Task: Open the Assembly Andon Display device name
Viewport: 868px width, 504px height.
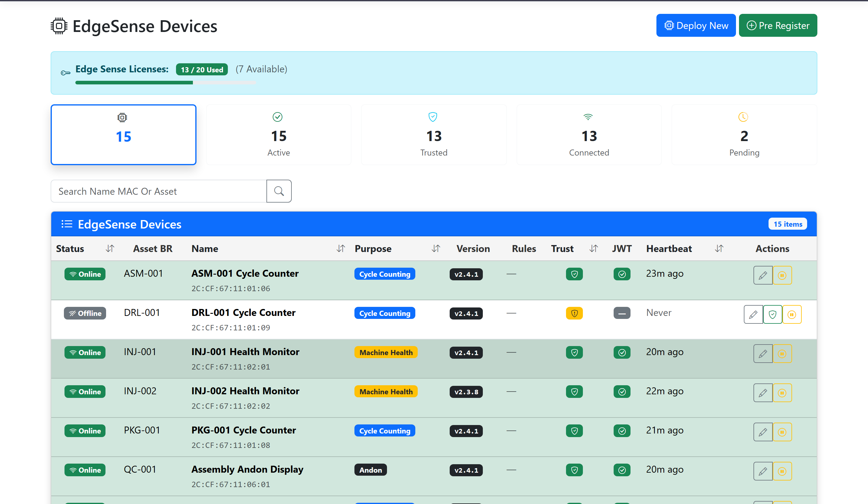Action: coord(247,470)
